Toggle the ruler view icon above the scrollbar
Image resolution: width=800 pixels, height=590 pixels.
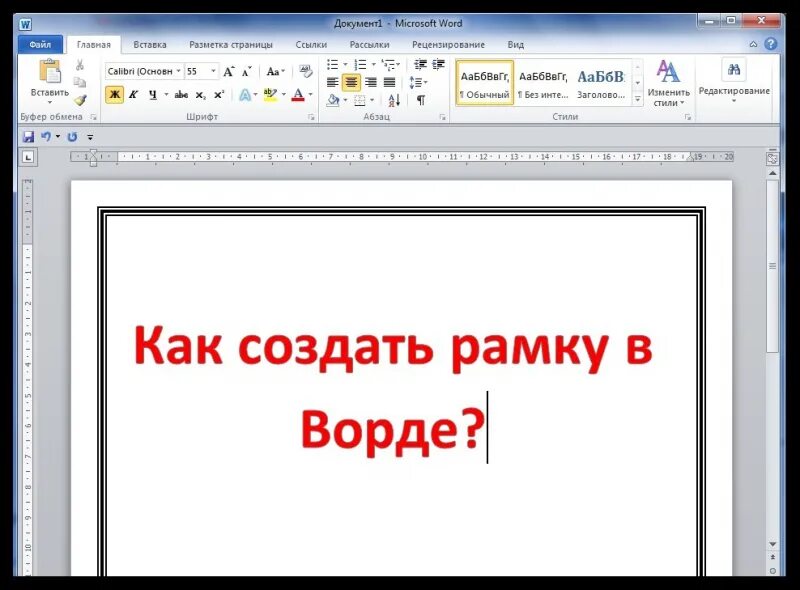(x=772, y=159)
